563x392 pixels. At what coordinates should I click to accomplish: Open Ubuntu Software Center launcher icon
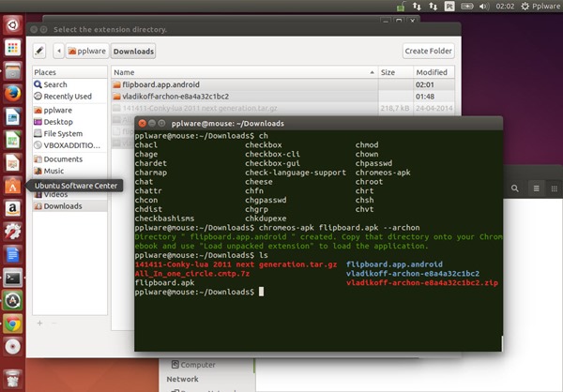pyautogui.click(x=12, y=186)
